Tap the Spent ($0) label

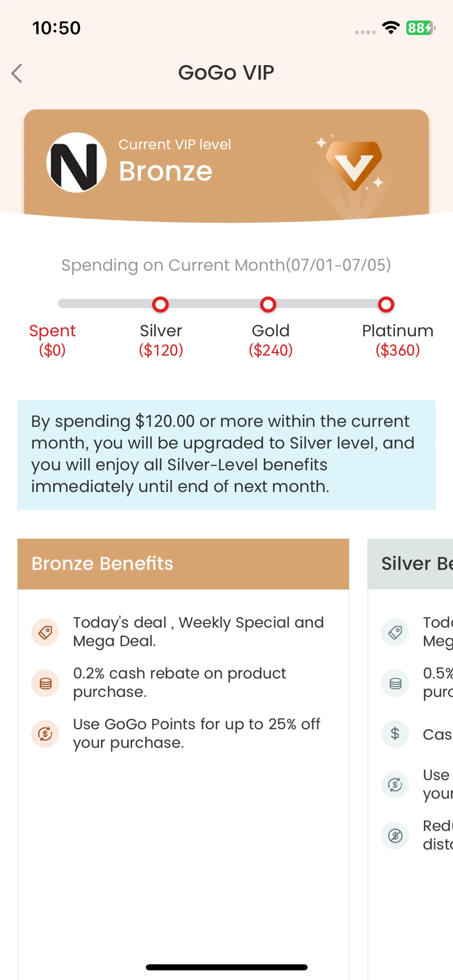click(x=52, y=340)
